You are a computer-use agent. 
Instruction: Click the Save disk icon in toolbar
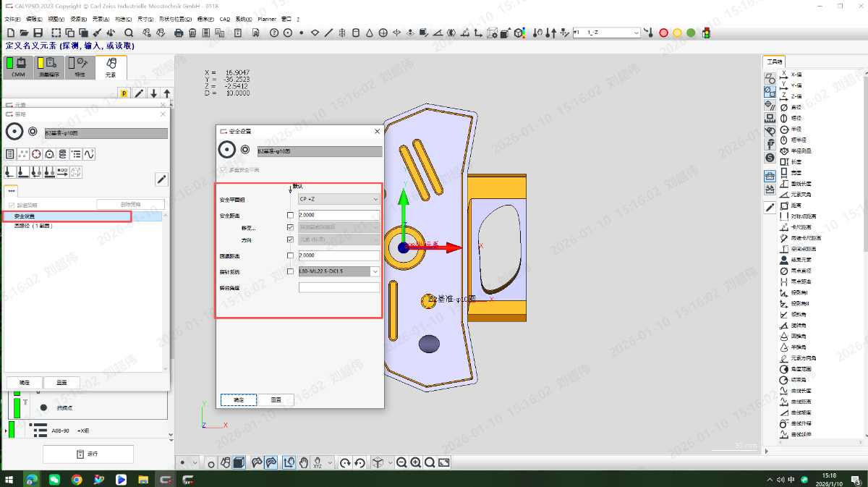coord(38,33)
